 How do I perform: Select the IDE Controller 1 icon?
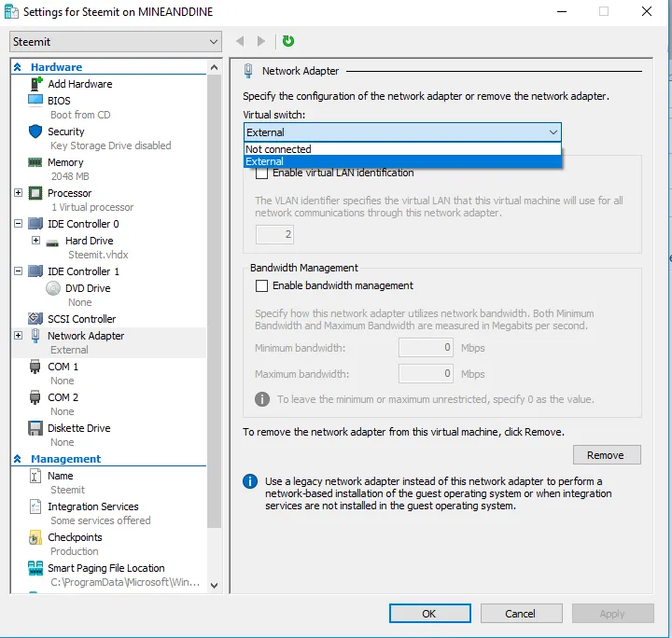pos(35,271)
